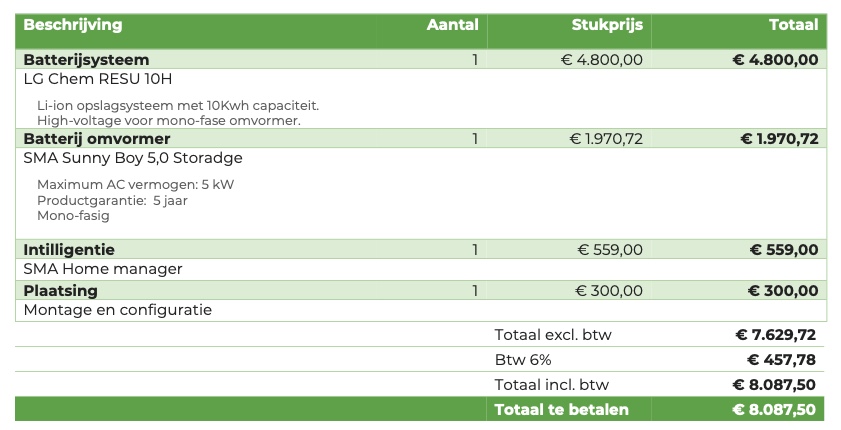The image size is (841, 430).
Task: Click the bold € 1.970,72 total
Action: click(779, 139)
